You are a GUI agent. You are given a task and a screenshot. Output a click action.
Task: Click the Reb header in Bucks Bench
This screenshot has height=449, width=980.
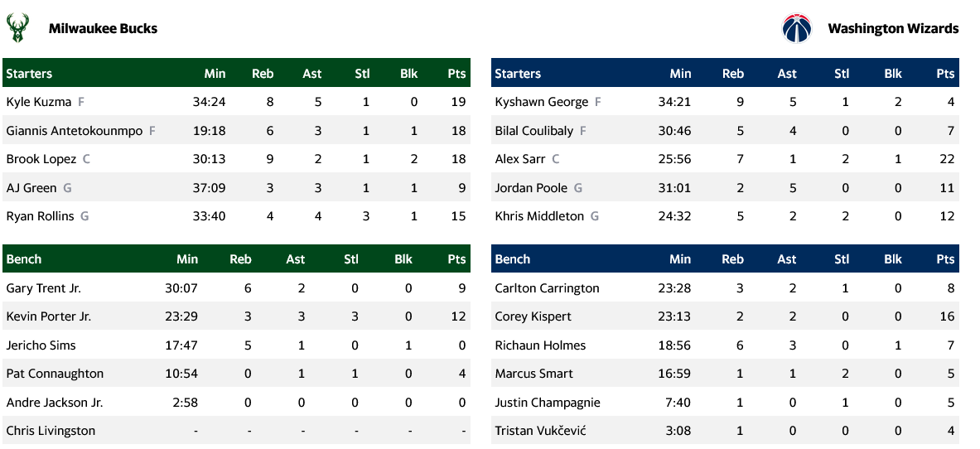[x=240, y=259]
